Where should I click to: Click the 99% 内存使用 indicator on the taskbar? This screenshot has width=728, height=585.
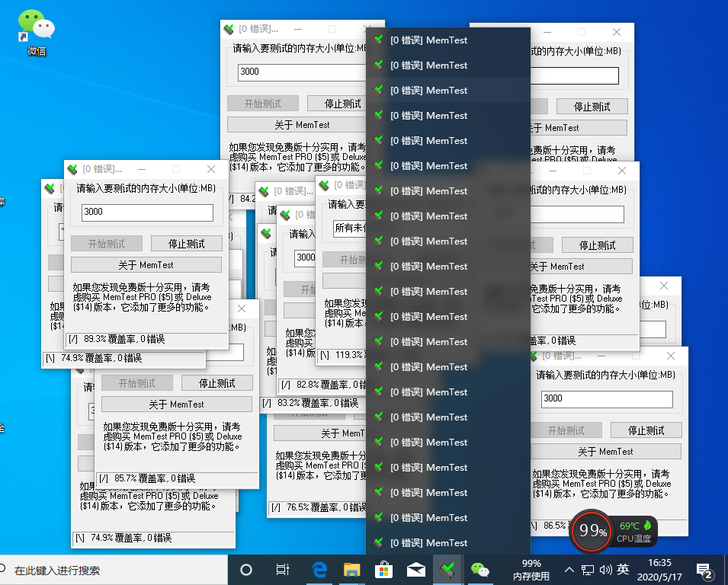pos(531,570)
